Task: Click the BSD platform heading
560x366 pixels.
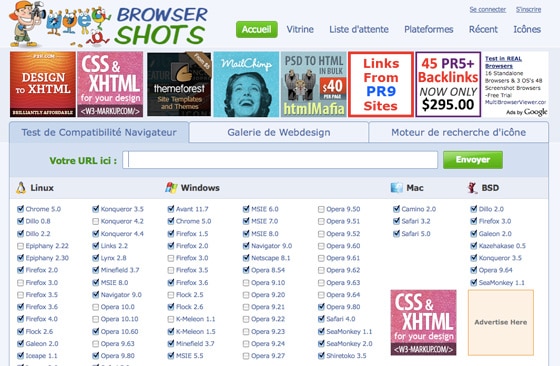Action: pyautogui.click(x=490, y=188)
